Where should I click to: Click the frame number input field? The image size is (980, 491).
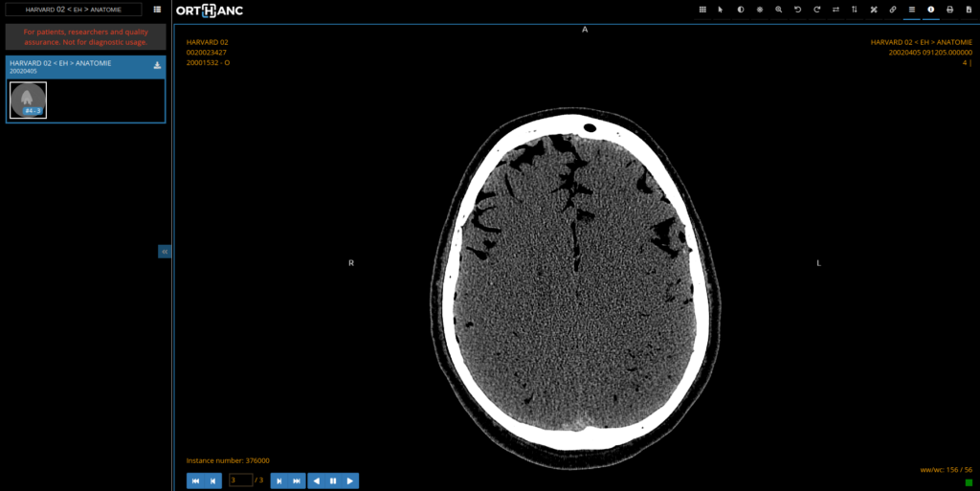tap(240, 480)
